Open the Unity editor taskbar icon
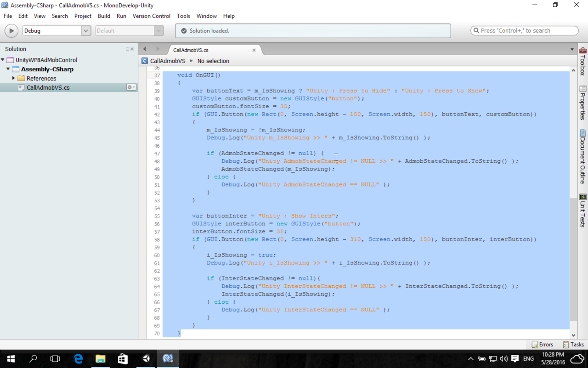The image size is (588, 368). [146, 358]
